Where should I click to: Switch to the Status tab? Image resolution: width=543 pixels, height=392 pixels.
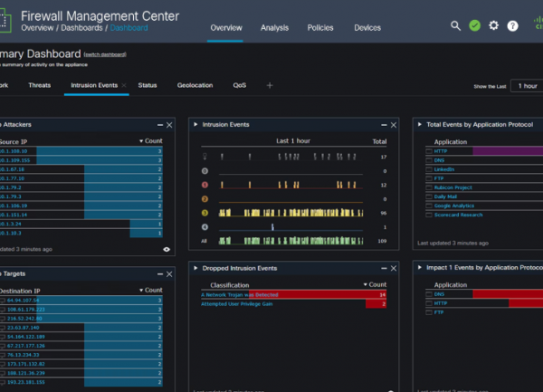pos(148,85)
